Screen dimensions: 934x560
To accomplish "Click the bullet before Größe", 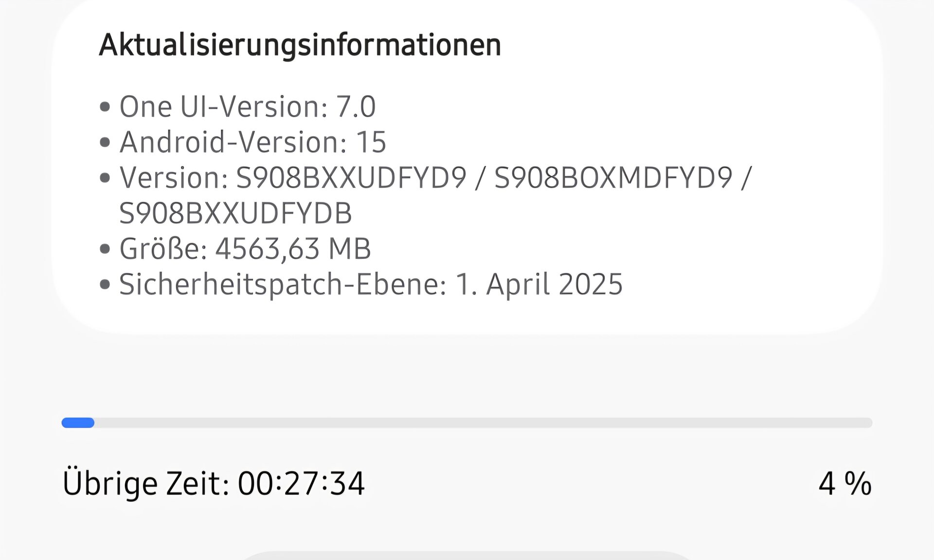I will click(105, 249).
